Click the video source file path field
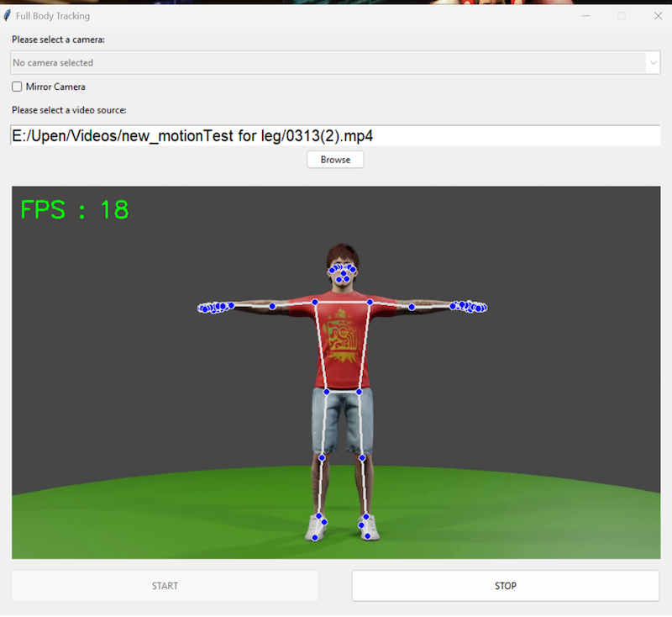This screenshot has width=672, height=617. coord(334,134)
